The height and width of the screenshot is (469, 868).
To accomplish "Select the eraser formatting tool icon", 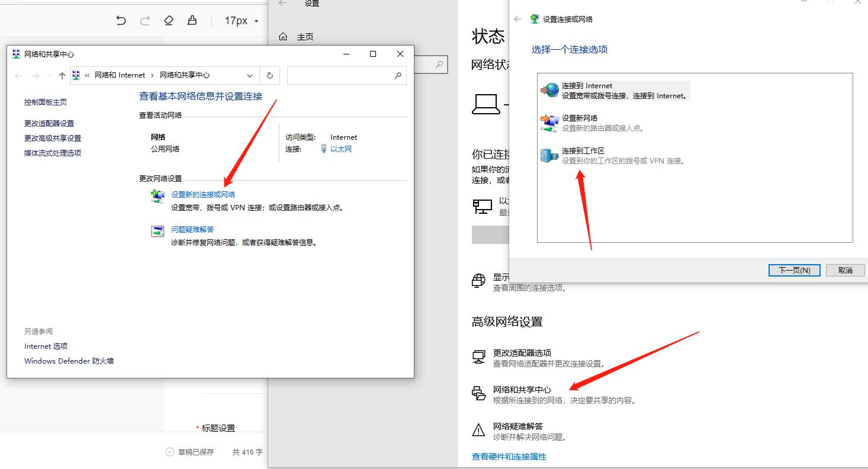I will pos(169,20).
